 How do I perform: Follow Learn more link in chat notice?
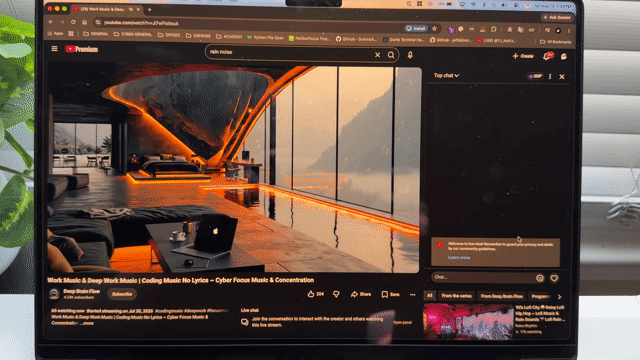[x=459, y=258]
